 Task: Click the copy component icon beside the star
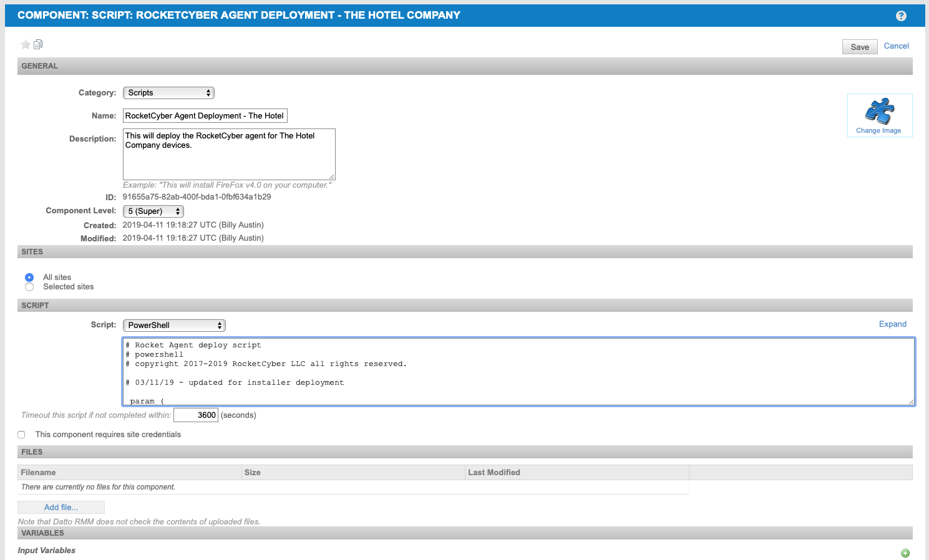tap(38, 44)
